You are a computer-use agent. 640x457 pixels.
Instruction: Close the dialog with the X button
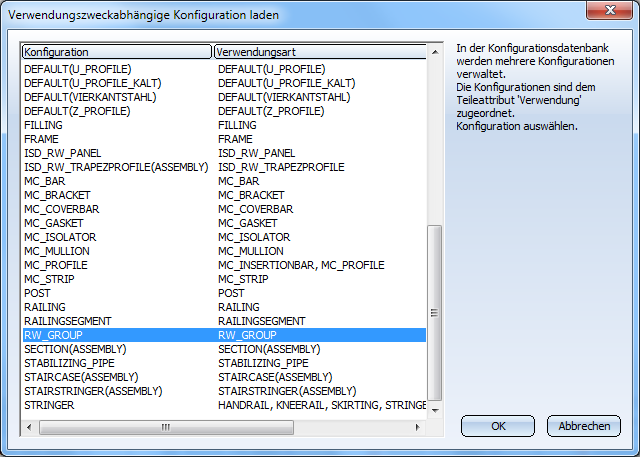coord(609,10)
